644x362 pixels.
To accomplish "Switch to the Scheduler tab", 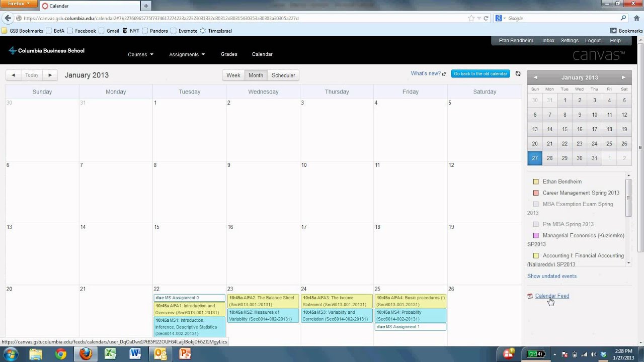I will click(283, 75).
